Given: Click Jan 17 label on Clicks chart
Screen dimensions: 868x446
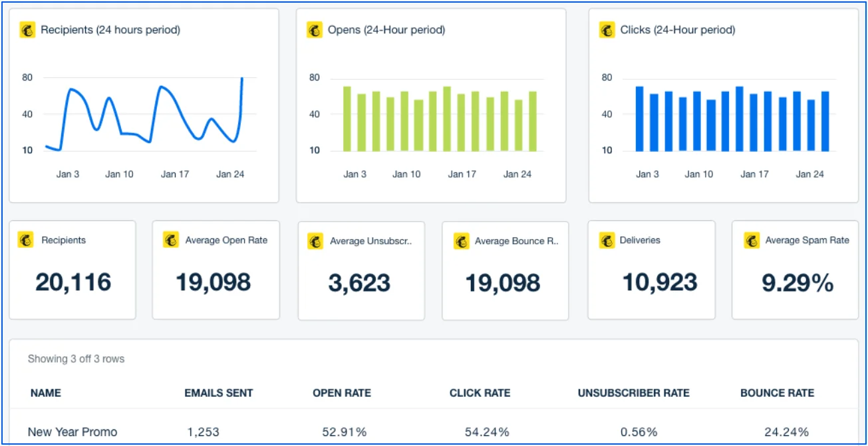Looking at the screenshot, I should (x=754, y=174).
